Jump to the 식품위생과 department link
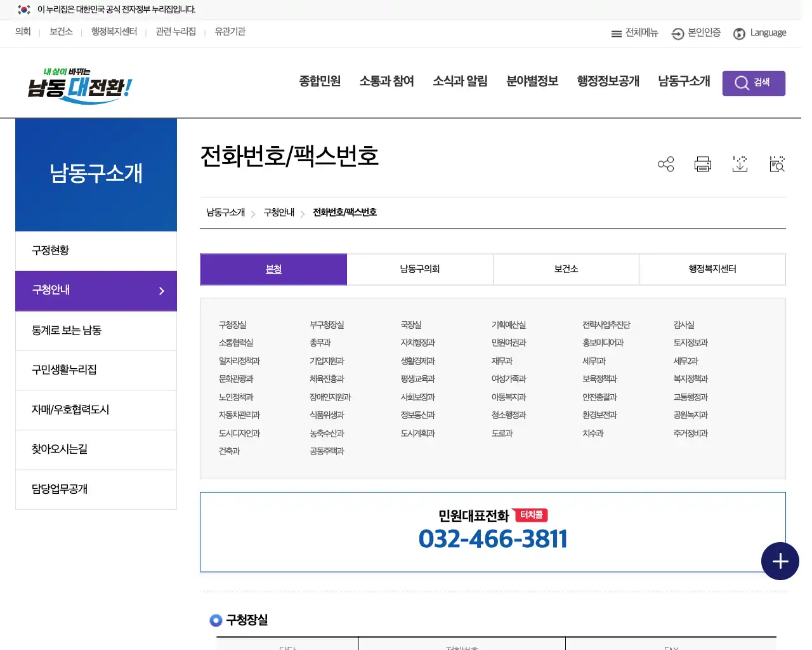 [327, 415]
